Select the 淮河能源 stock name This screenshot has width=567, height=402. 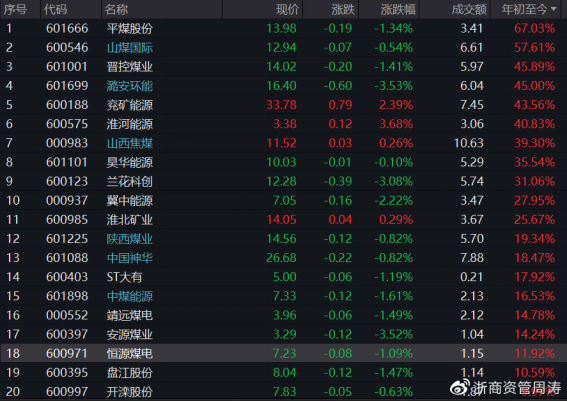pyautogui.click(x=130, y=124)
